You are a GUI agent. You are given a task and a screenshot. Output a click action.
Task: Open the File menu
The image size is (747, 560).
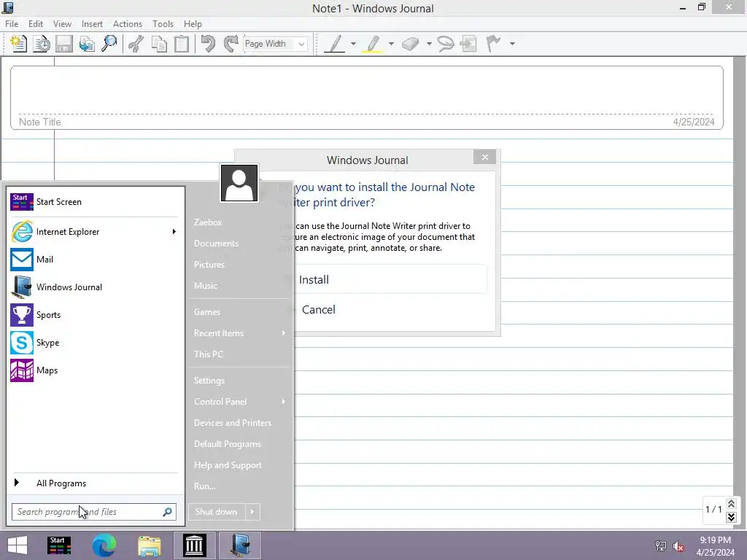(12, 24)
